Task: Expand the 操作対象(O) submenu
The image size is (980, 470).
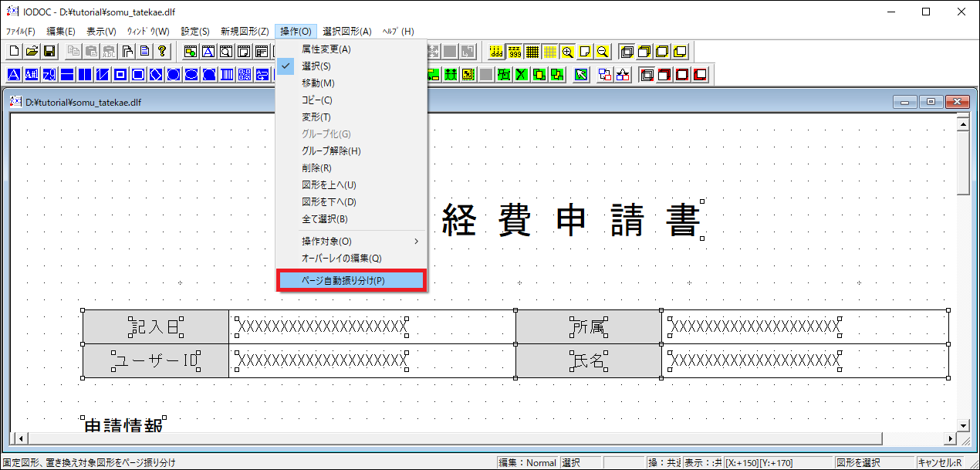Action: 351,241
